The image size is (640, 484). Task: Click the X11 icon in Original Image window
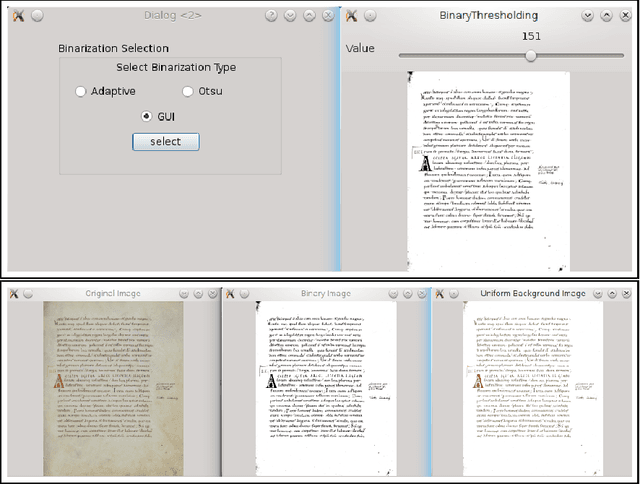pyautogui.click(x=14, y=293)
